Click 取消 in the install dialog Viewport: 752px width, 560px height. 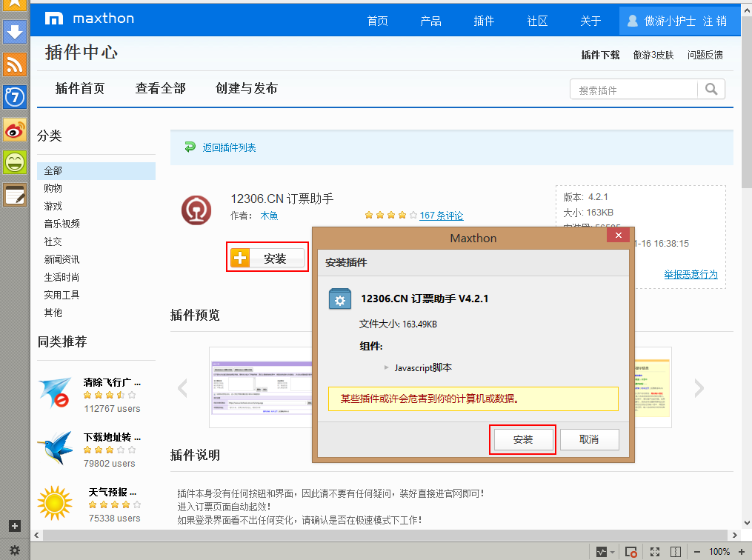click(589, 440)
